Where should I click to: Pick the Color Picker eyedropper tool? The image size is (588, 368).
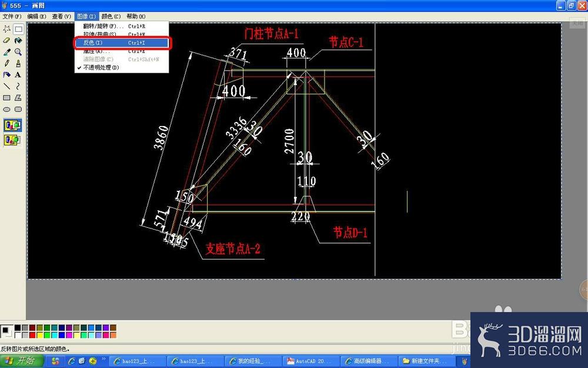6,52
